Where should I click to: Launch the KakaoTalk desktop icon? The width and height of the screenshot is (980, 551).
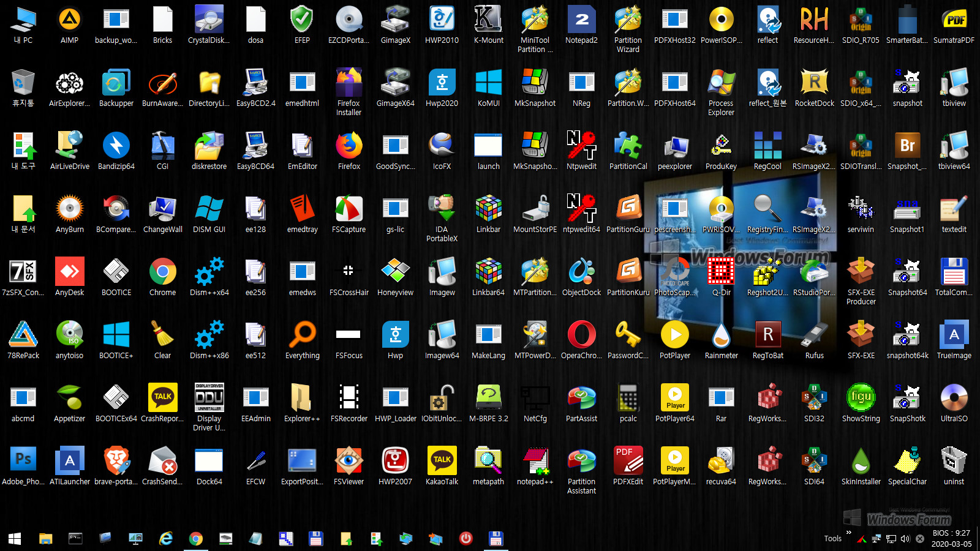pos(442,467)
